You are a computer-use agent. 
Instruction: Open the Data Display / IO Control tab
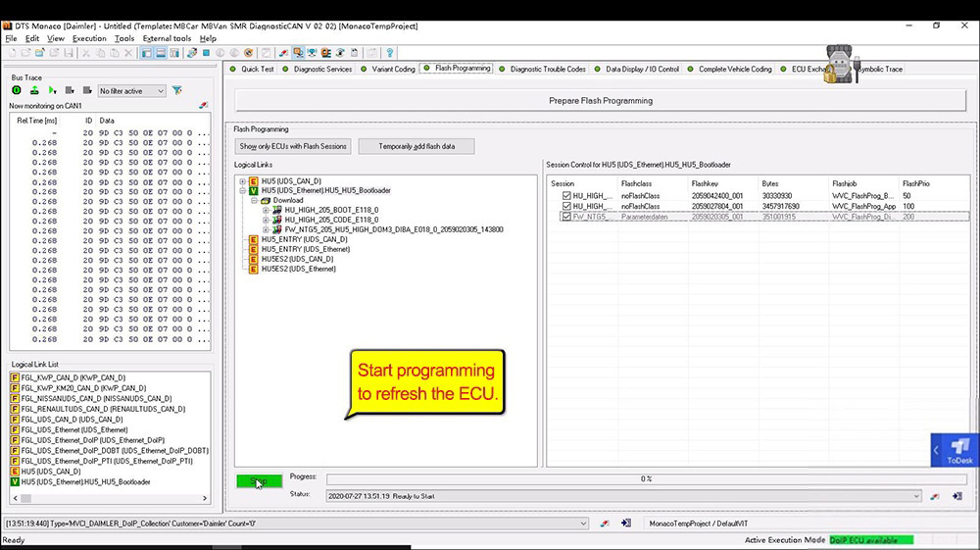637,70
